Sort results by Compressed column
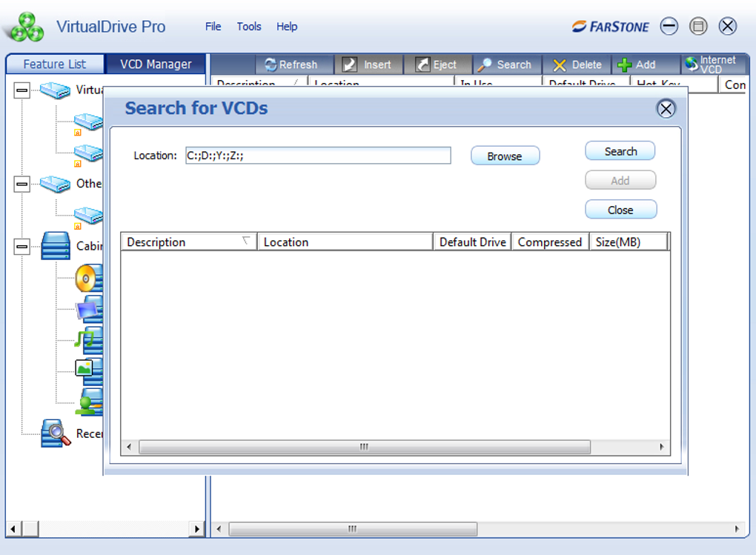Viewport: 756px width, 555px height. [550, 242]
